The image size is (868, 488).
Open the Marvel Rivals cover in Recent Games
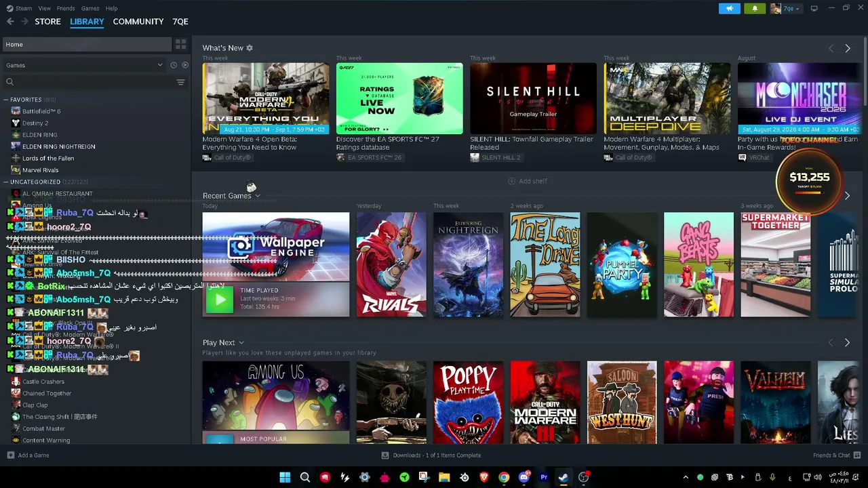click(391, 264)
